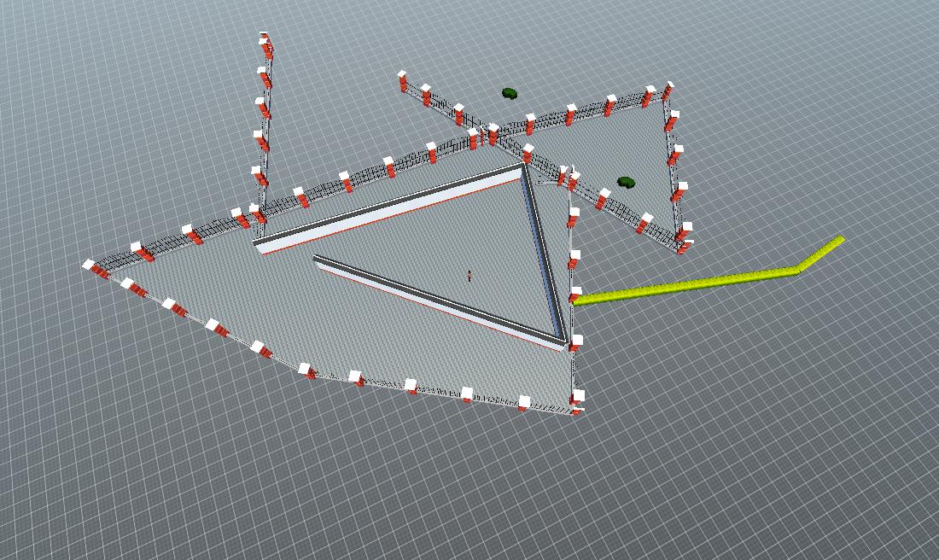The width and height of the screenshot is (939, 560).
Task: Click where the yellow path meets the fence
Action: click(577, 300)
